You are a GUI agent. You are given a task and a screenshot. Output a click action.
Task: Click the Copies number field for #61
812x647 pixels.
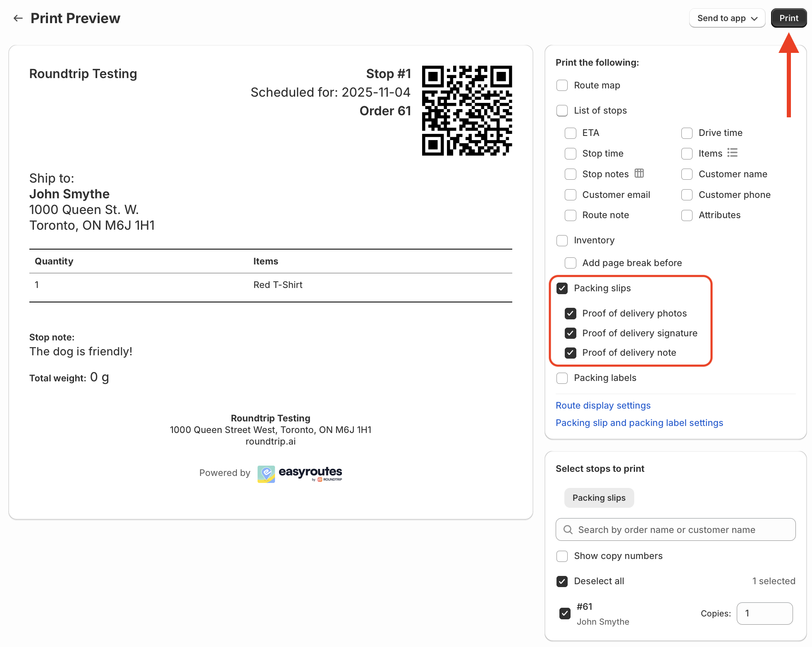coord(764,614)
